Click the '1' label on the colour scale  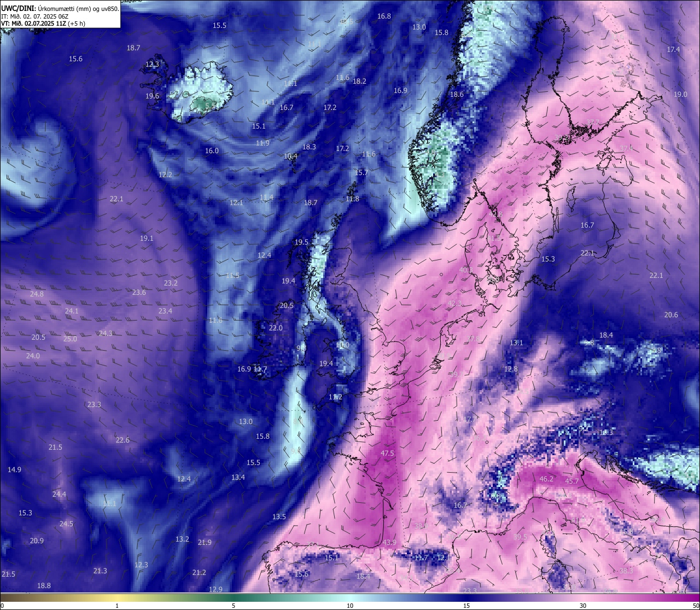pyautogui.click(x=117, y=606)
